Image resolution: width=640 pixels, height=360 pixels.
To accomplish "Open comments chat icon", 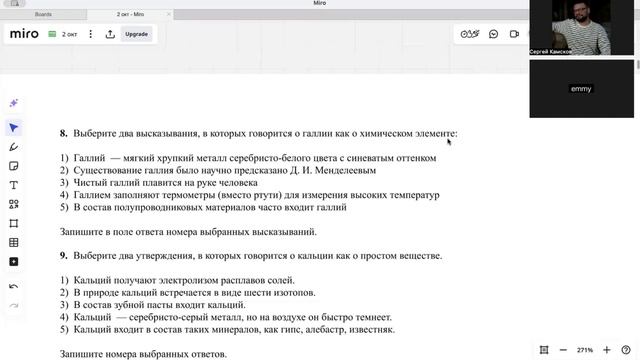I will pos(493,34).
